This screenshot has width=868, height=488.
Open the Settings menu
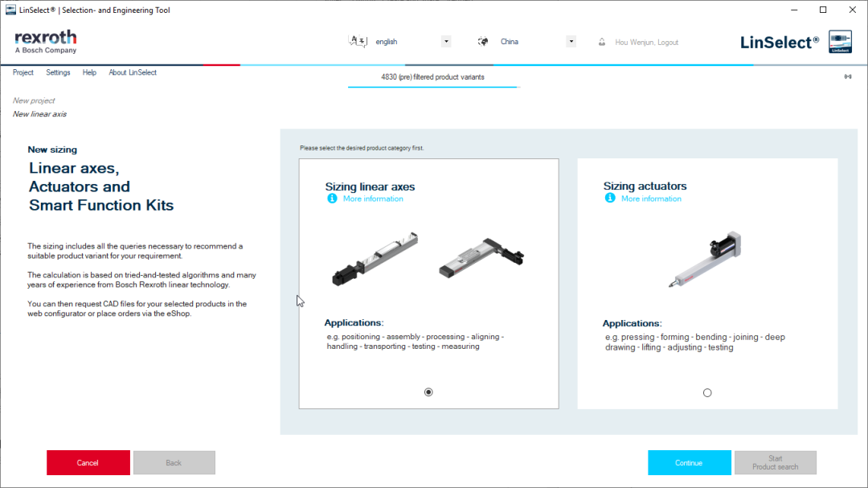58,72
